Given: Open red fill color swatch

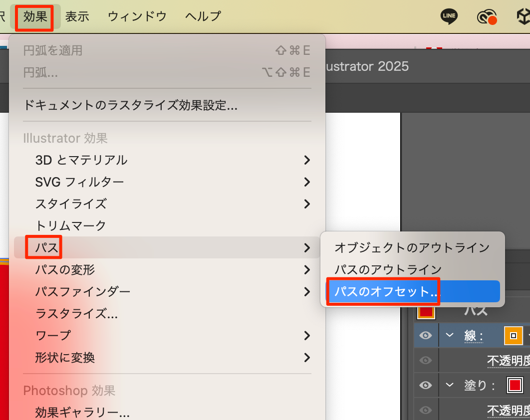Looking at the screenshot, I should click(x=515, y=385).
